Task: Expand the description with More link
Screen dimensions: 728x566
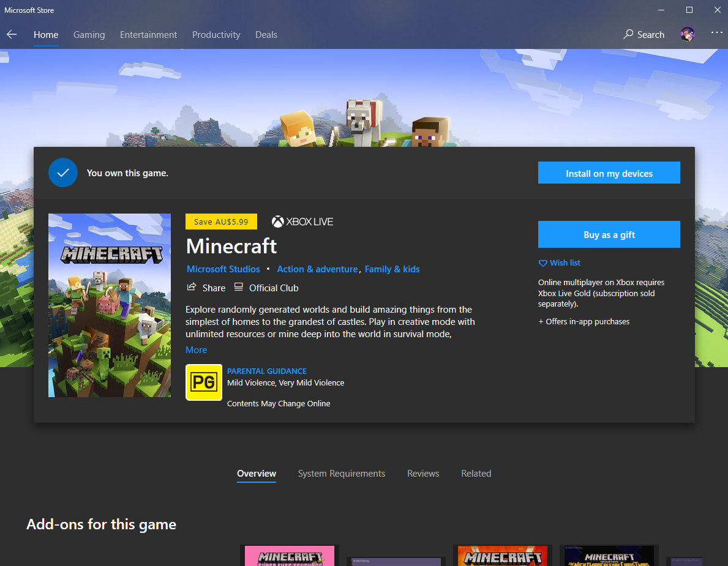Action: point(197,350)
